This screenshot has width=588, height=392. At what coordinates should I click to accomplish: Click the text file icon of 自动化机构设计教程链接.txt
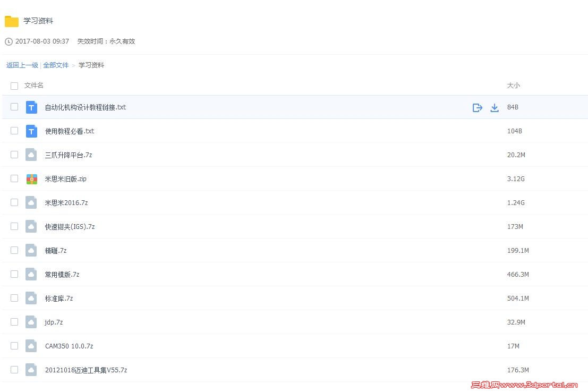point(31,107)
